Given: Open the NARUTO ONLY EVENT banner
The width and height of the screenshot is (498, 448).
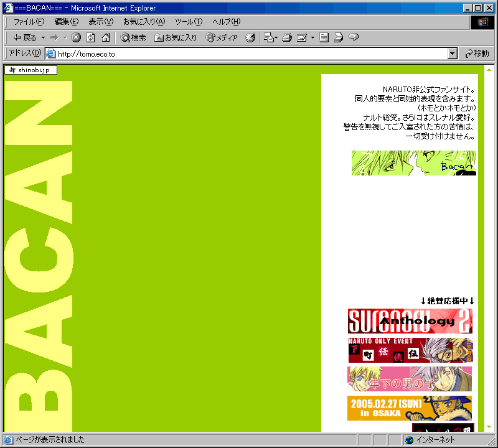Looking at the screenshot, I should point(411,350).
